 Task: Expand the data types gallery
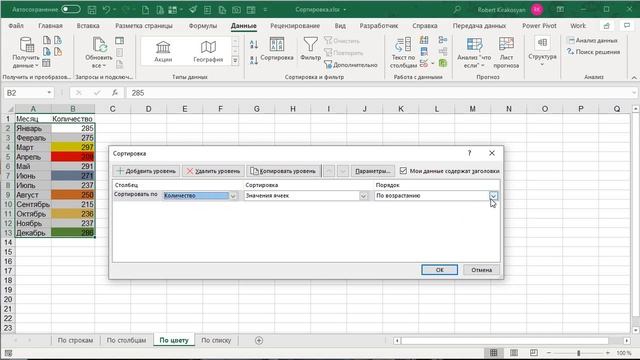point(235,61)
